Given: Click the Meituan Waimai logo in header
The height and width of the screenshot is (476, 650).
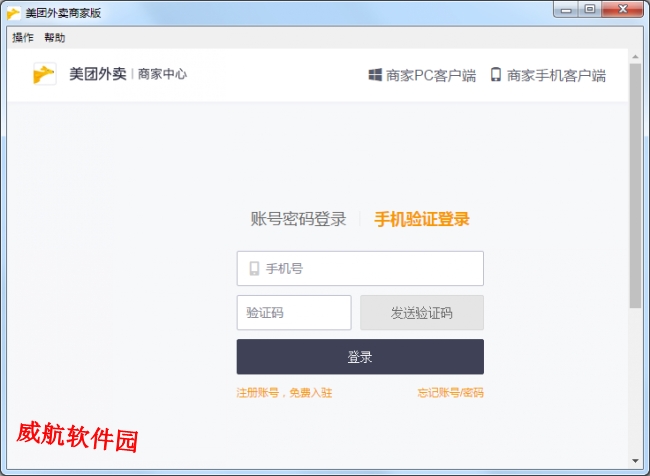Looking at the screenshot, I should 44,74.
